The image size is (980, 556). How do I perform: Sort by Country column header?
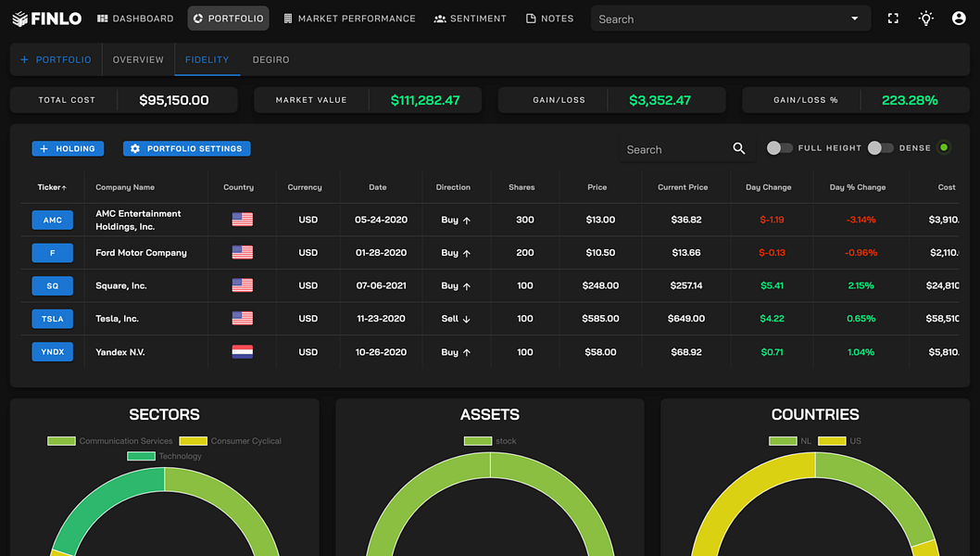(x=239, y=187)
